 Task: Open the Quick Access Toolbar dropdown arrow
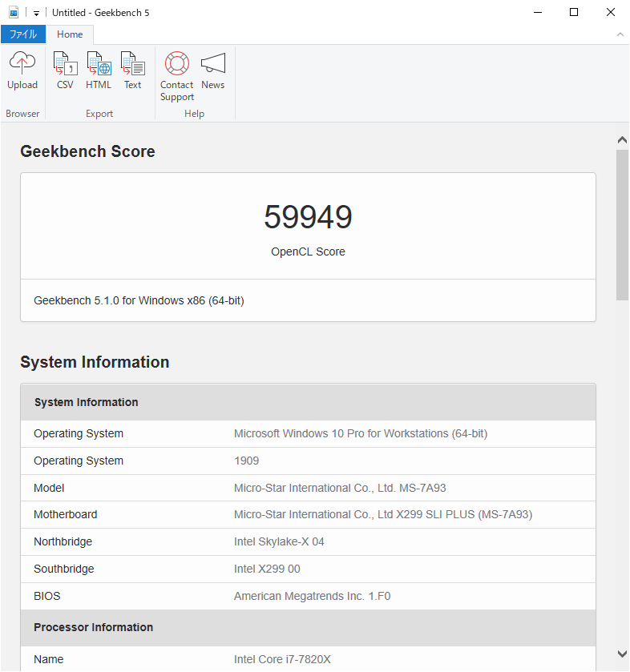click(36, 14)
